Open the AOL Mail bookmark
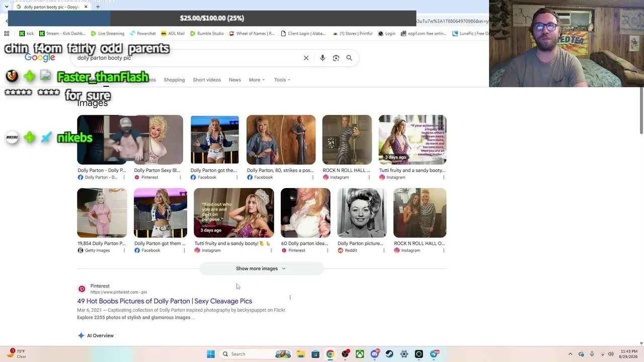This screenshot has height=362, width=644. 173,34
